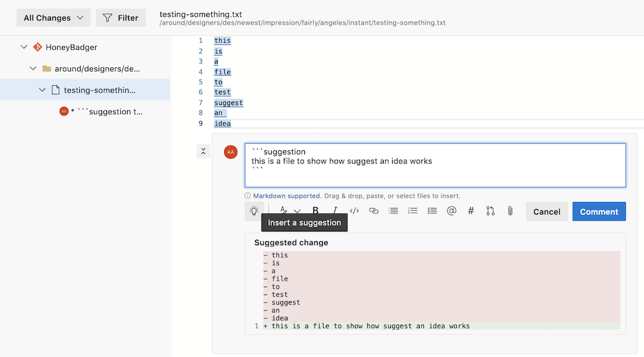Attach a file using the paperclip icon
644x357 pixels.
(x=510, y=211)
